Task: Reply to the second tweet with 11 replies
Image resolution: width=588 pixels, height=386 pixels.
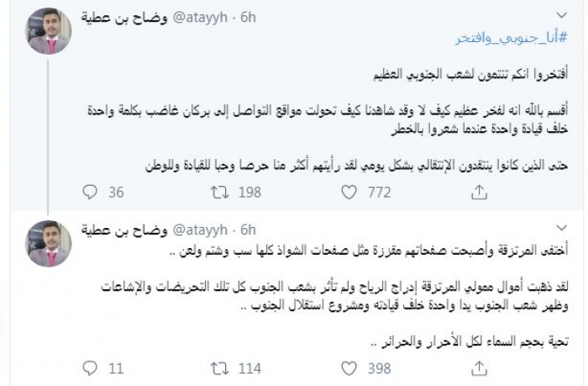Action: (92, 367)
